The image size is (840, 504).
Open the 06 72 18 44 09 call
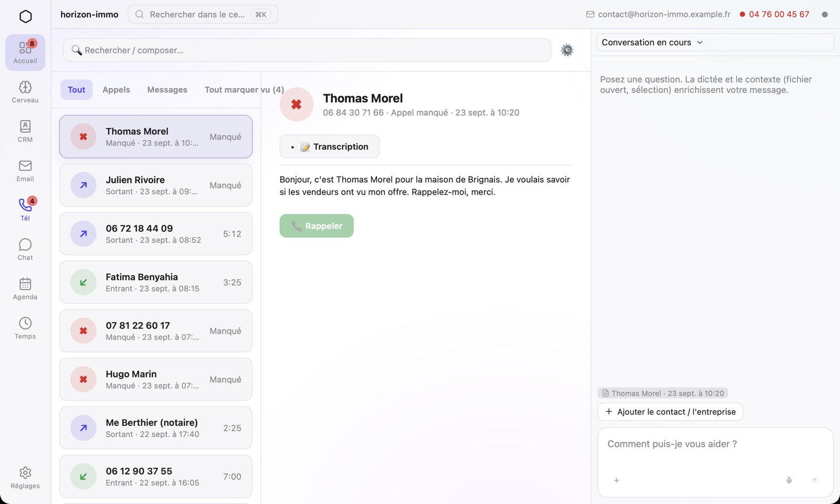coord(156,234)
